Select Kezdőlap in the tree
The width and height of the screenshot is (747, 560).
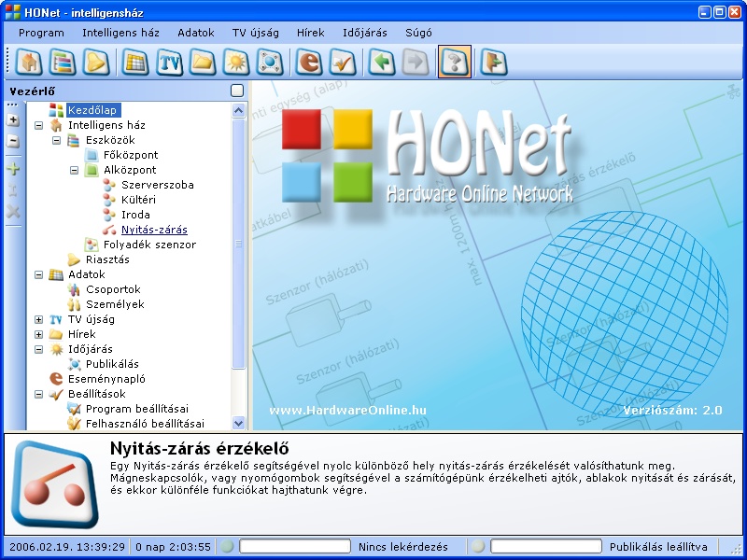point(92,110)
